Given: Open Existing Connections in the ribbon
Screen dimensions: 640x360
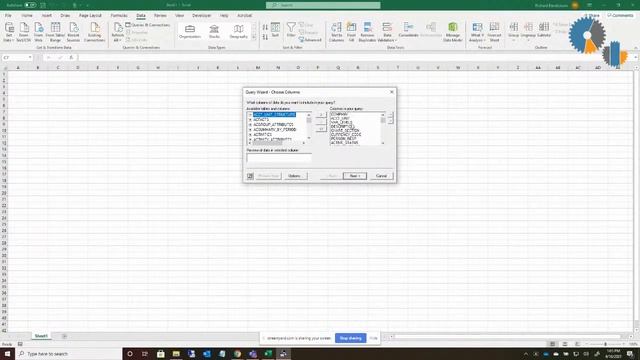Looking at the screenshot, I should 95,32.
